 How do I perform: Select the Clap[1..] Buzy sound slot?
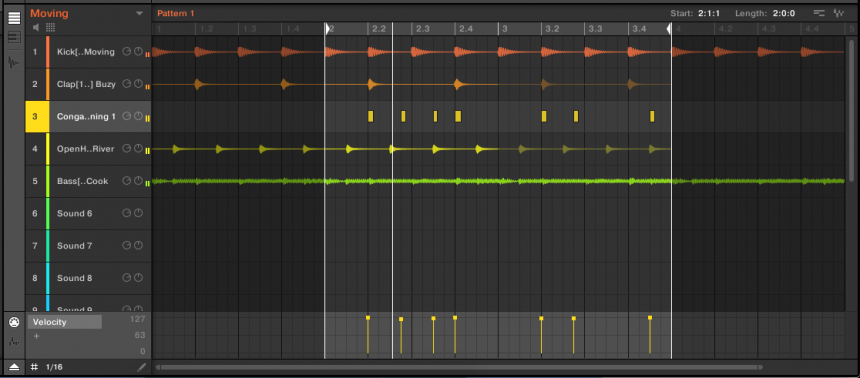pyautogui.click(x=86, y=84)
